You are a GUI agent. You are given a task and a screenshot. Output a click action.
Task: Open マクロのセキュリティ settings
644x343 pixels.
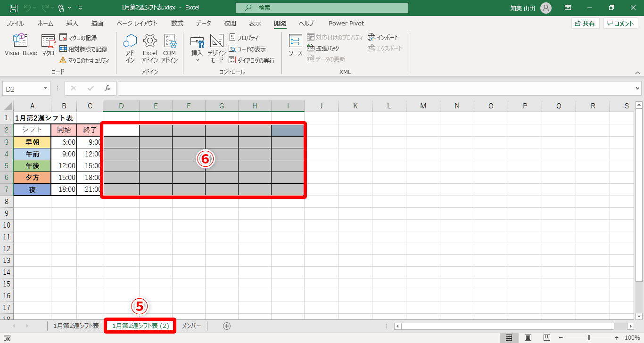84,60
